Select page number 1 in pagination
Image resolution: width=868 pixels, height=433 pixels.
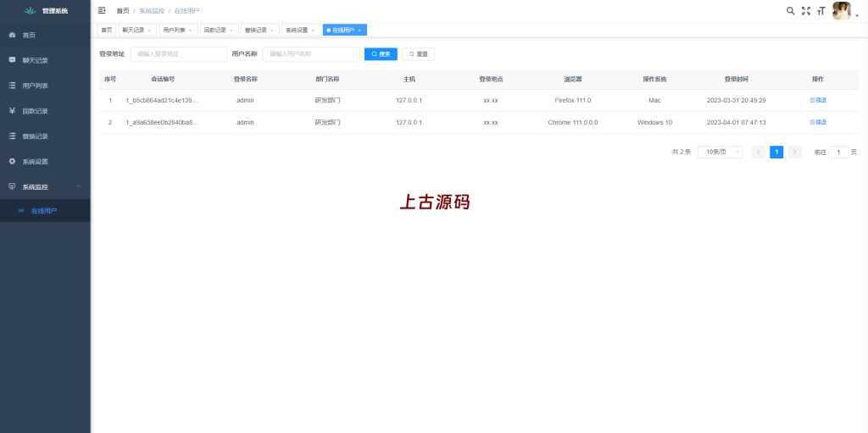(776, 152)
